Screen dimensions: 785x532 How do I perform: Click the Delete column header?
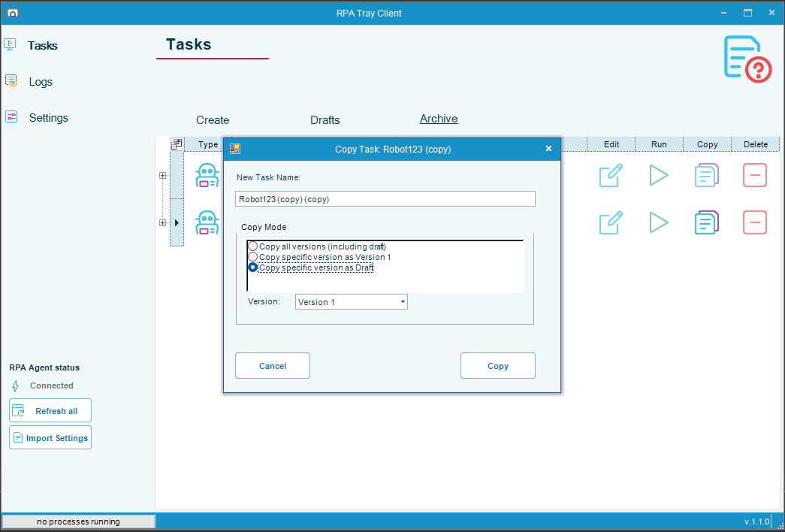pyautogui.click(x=756, y=144)
